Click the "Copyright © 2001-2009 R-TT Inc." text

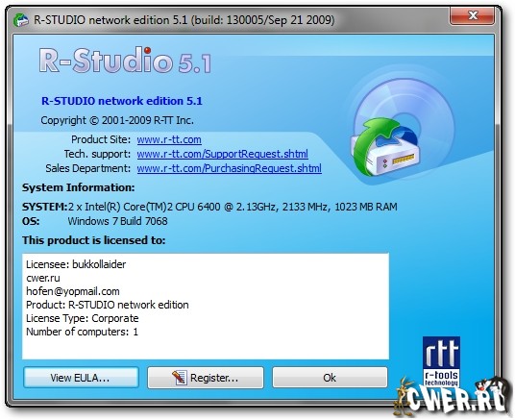pyautogui.click(x=117, y=120)
